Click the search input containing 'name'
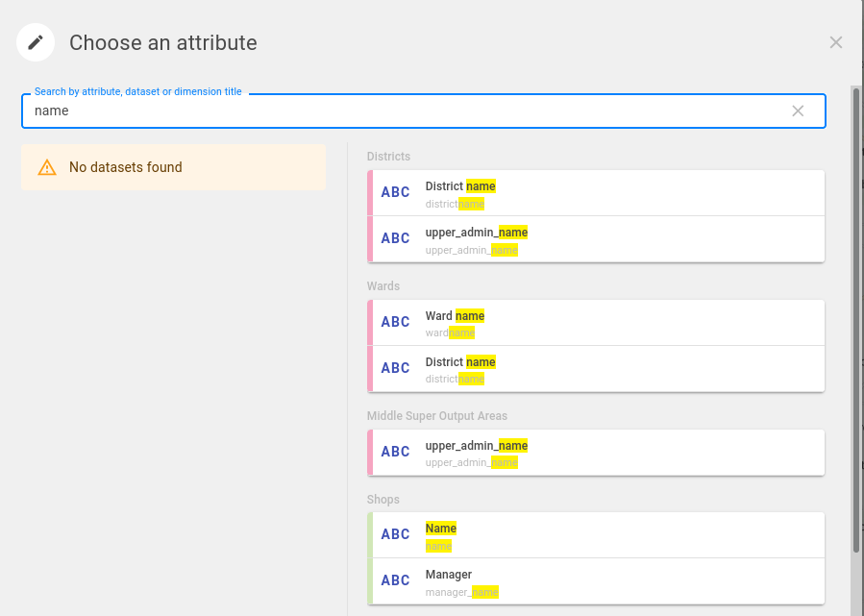 click(x=404, y=111)
